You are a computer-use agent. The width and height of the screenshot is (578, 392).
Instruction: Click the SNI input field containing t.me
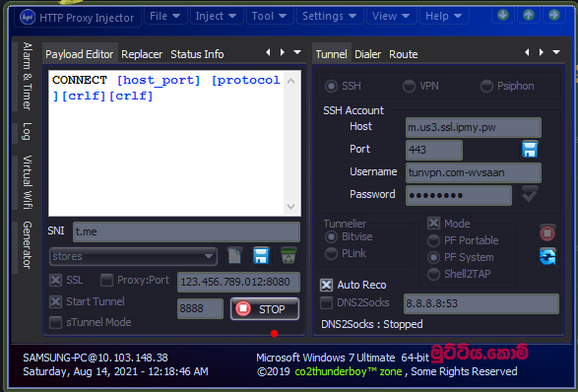coord(186,231)
